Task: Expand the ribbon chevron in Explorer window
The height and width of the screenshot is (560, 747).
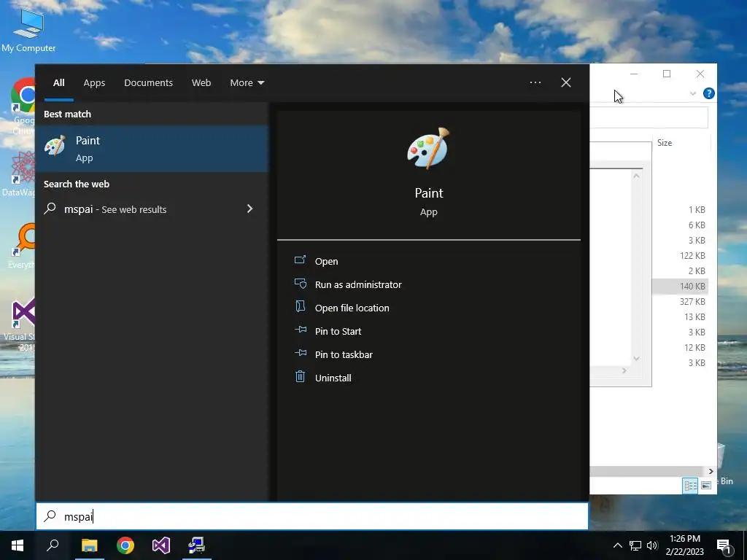Action: [693, 94]
